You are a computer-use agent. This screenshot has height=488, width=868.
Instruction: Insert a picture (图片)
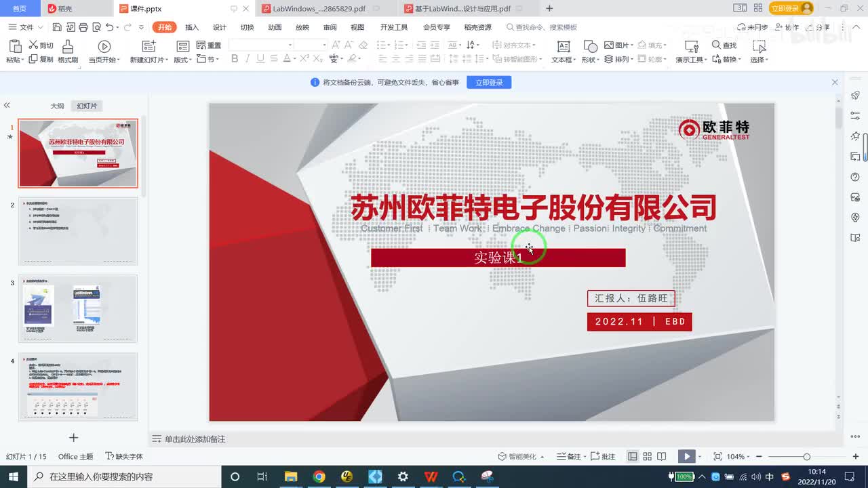click(618, 45)
